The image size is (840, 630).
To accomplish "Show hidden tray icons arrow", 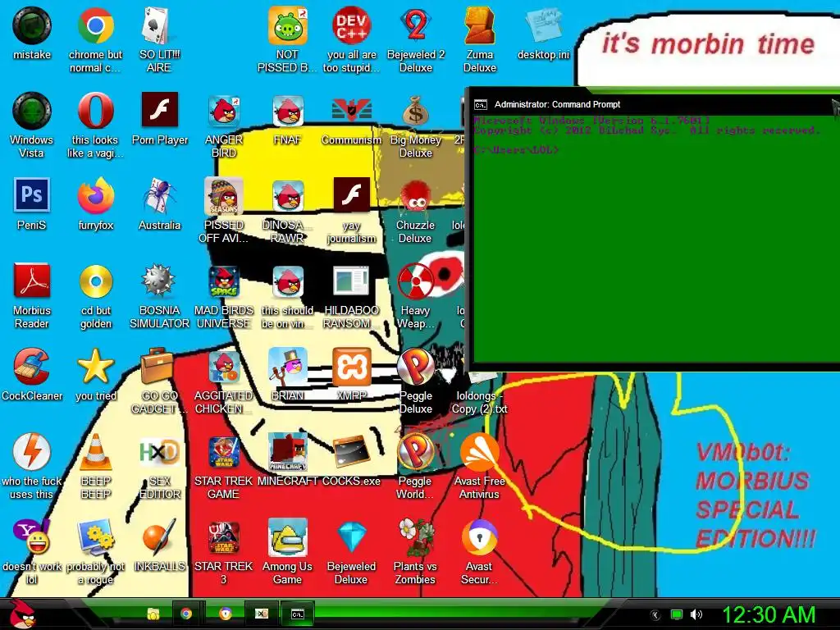I will (x=655, y=614).
